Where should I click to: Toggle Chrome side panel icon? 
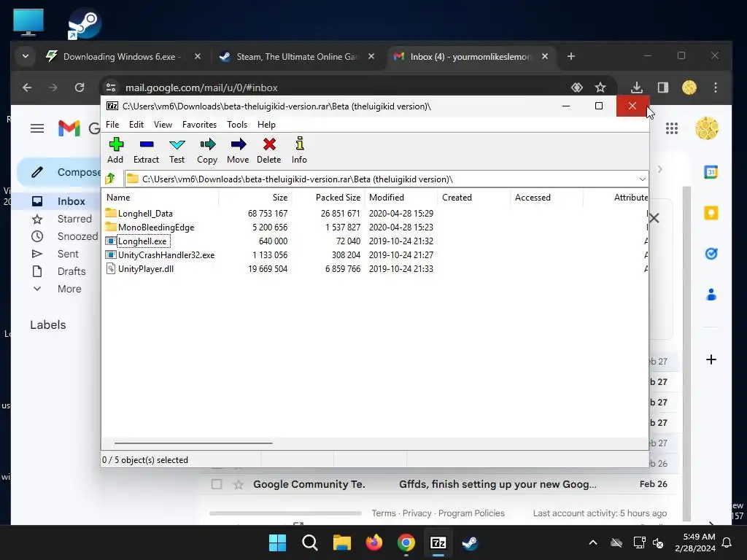click(662, 87)
